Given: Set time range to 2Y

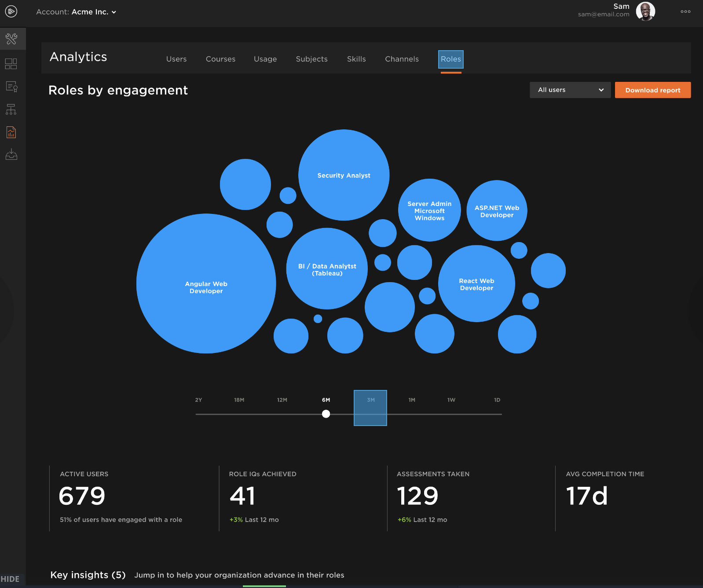Looking at the screenshot, I should pyautogui.click(x=198, y=400).
